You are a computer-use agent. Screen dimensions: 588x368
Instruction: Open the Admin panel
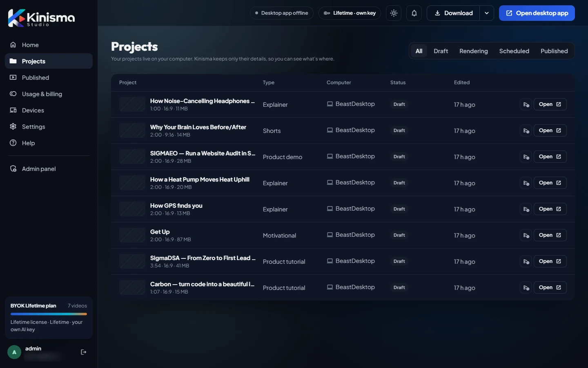[x=49, y=169]
